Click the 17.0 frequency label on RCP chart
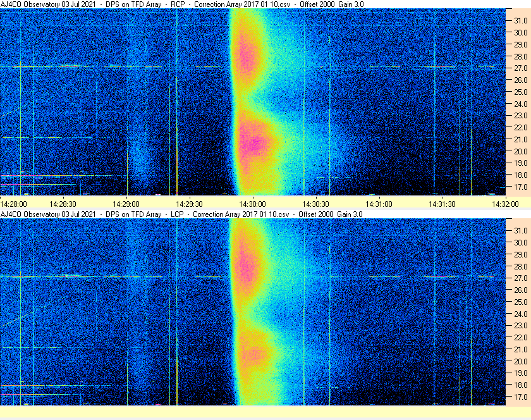 [x=521, y=187]
